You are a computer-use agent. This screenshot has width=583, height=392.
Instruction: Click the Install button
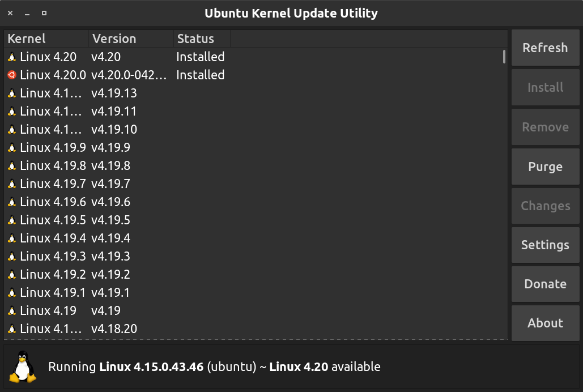tap(544, 87)
